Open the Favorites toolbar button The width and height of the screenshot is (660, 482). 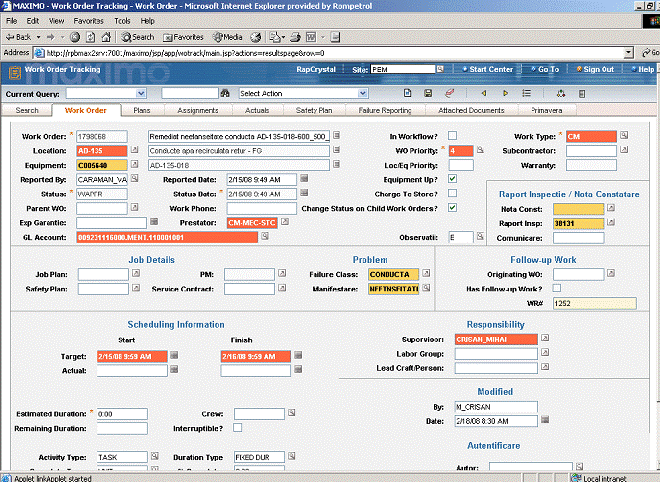pyautogui.click(x=183, y=37)
